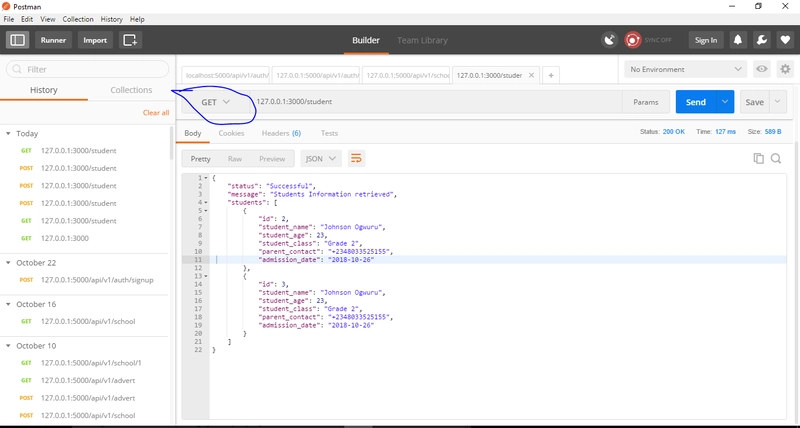Open the wrench settings icon
The width and height of the screenshot is (800, 428).
[x=760, y=40]
